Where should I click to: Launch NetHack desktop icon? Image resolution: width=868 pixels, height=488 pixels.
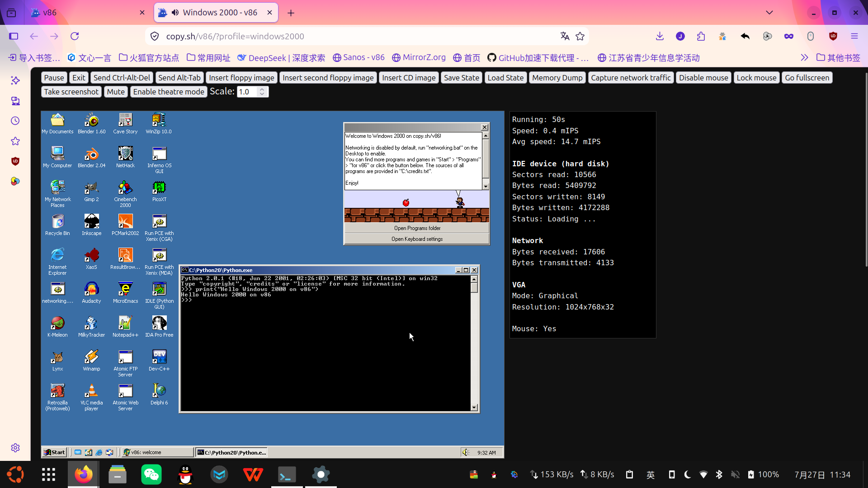[125, 157]
